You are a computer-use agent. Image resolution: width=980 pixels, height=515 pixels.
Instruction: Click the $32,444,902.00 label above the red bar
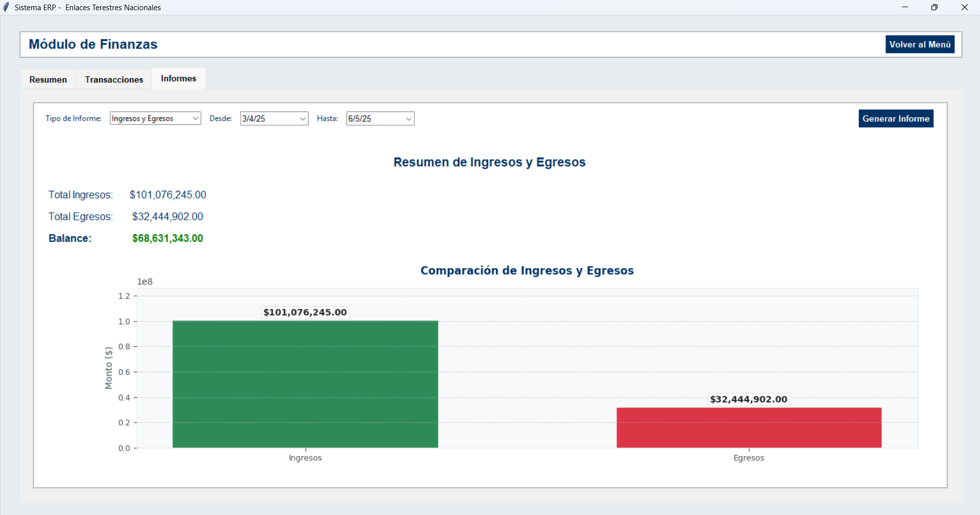pos(749,399)
